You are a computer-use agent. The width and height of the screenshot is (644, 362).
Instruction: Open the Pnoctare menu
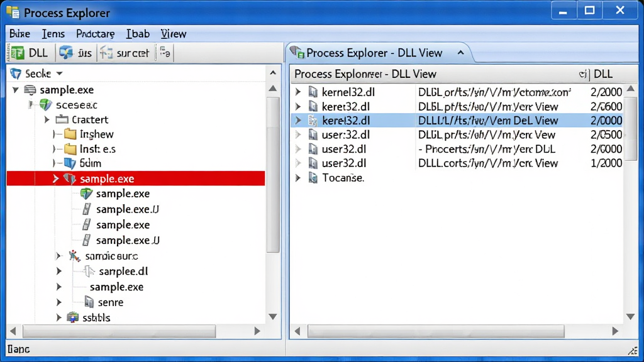coord(96,34)
